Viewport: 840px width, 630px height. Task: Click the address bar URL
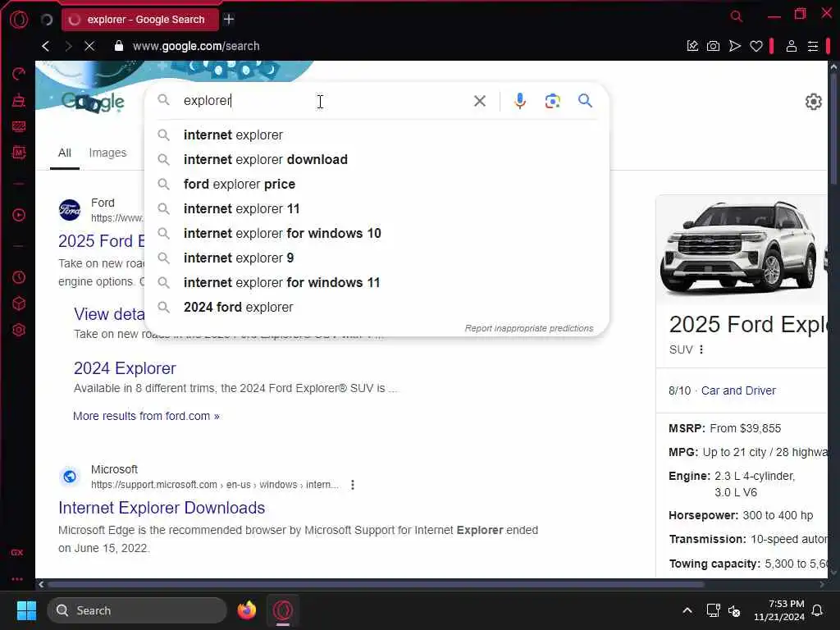click(x=196, y=46)
